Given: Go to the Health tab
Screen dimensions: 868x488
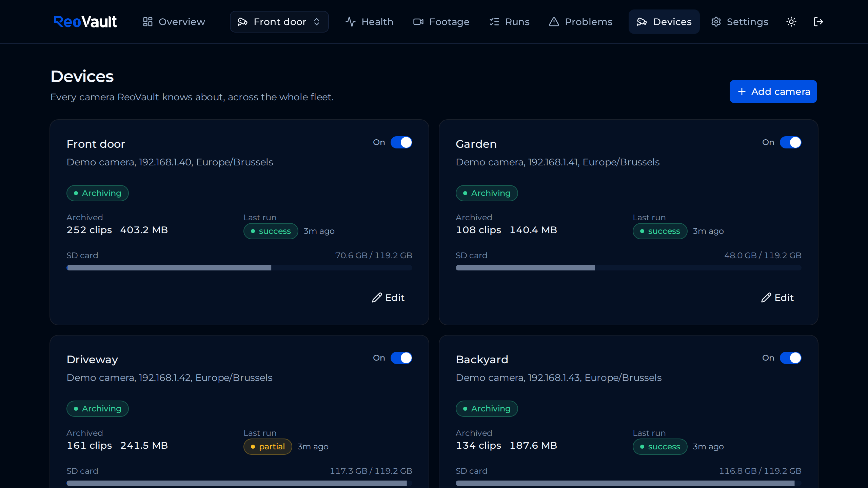Looking at the screenshot, I should pos(369,22).
